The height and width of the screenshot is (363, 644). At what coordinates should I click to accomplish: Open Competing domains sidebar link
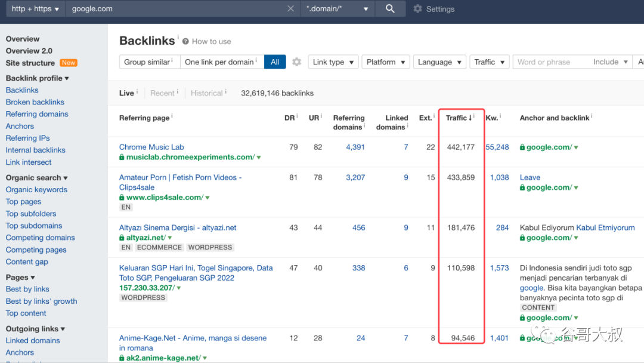41,238
